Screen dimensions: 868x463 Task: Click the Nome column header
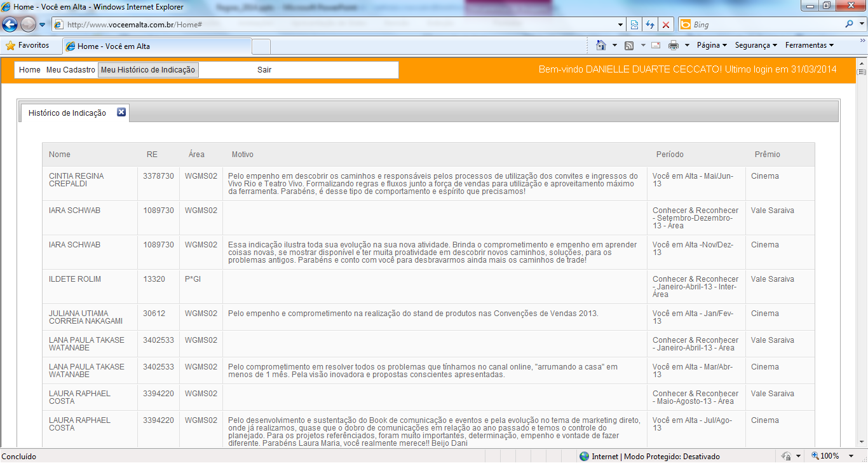click(60, 155)
